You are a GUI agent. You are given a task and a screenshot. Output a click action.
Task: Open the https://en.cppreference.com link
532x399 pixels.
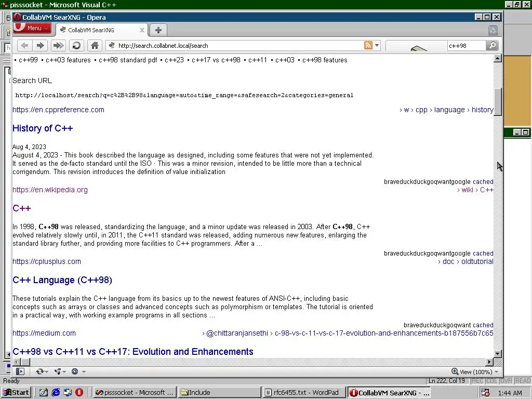click(58, 110)
